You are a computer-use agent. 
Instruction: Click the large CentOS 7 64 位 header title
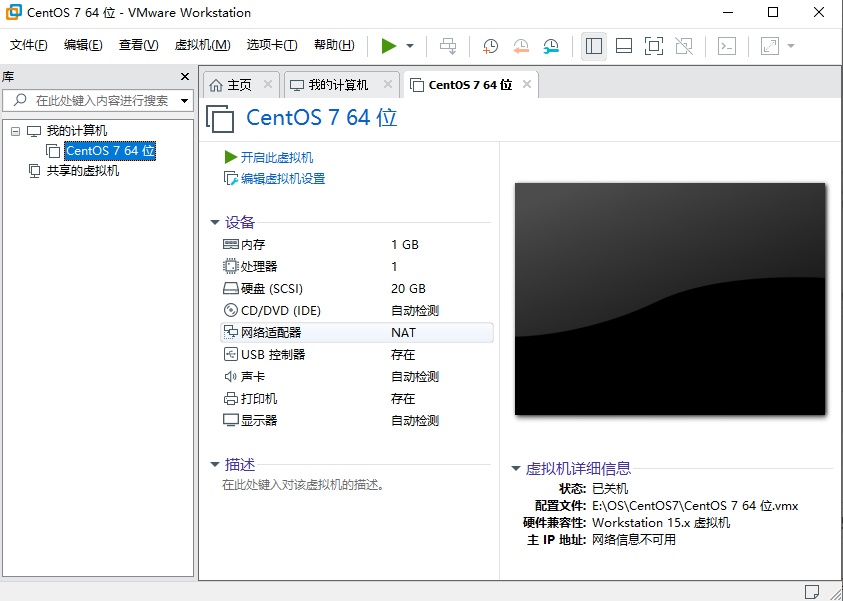point(322,117)
